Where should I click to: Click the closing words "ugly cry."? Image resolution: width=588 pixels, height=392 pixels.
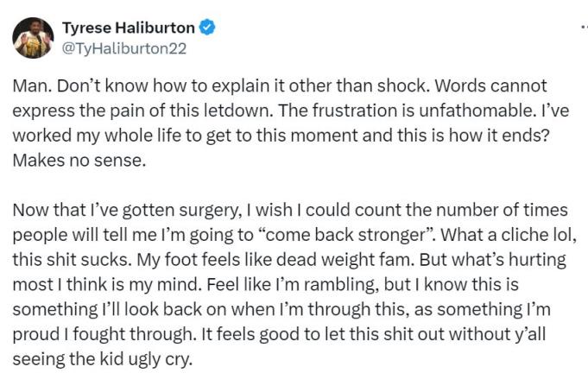[161, 356]
